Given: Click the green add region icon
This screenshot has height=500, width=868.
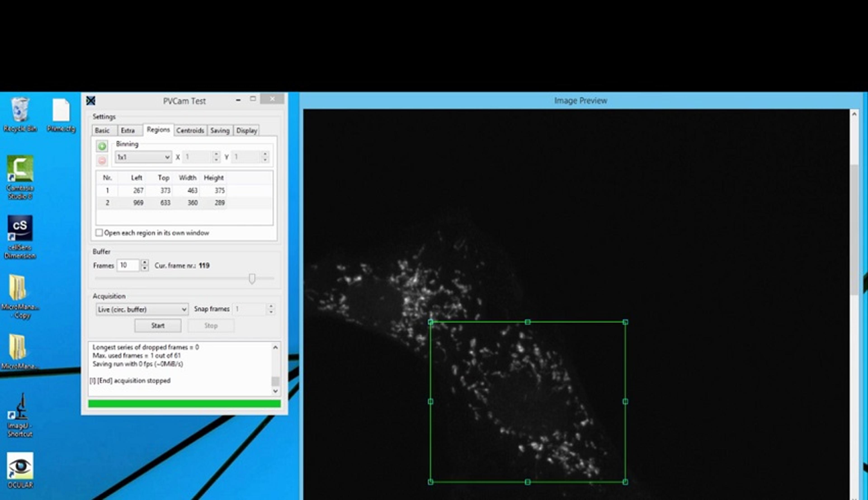Looking at the screenshot, I should pyautogui.click(x=102, y=146).
